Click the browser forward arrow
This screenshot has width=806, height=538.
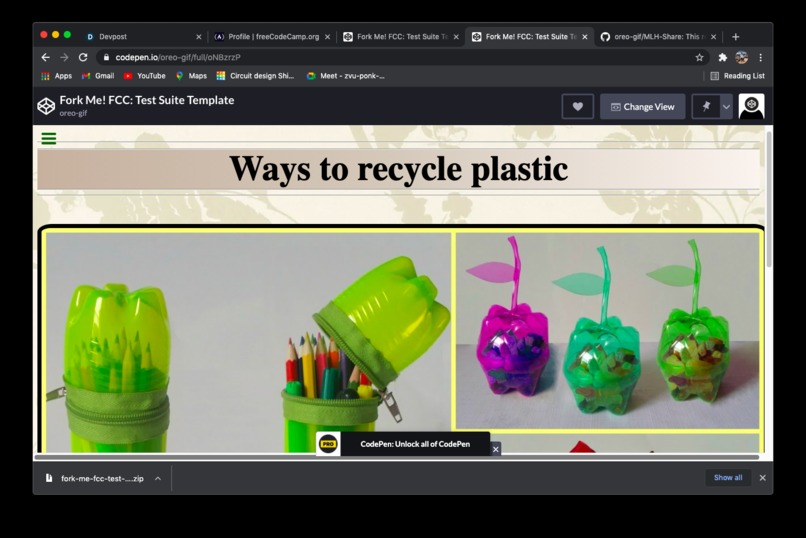pos(64,58)
